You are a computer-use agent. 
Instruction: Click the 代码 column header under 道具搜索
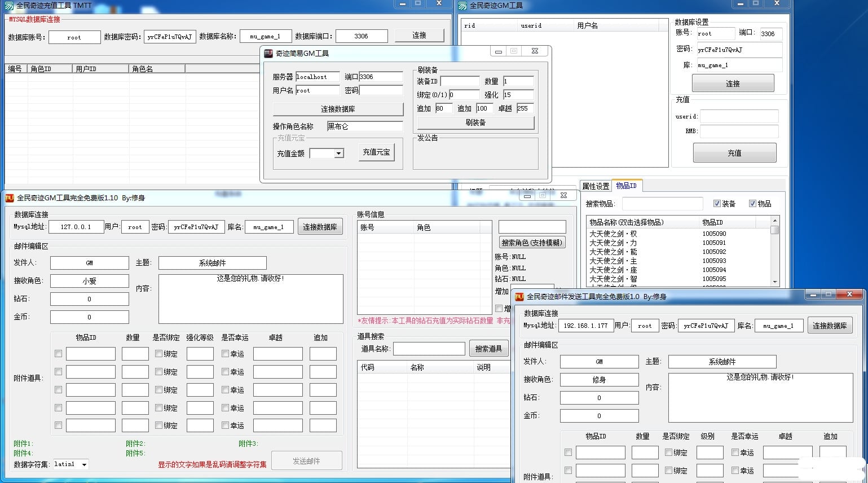(x=383, y=367)
